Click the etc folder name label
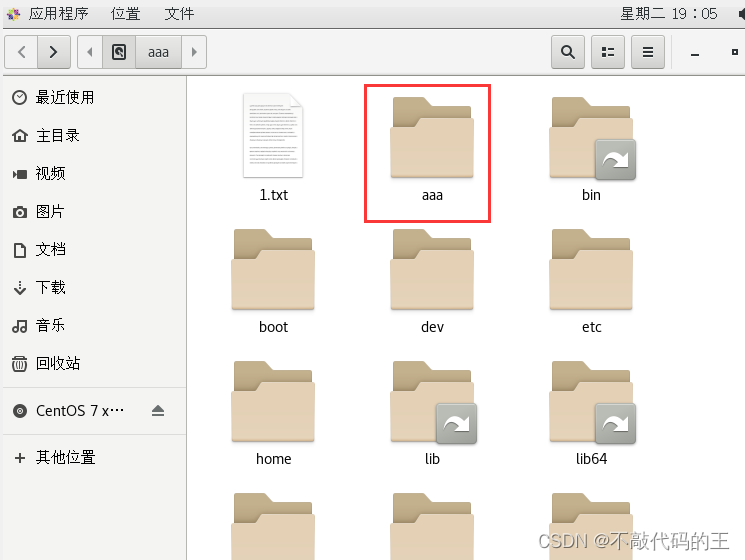This screenshot has height=560, width=745. click(592, 327)
